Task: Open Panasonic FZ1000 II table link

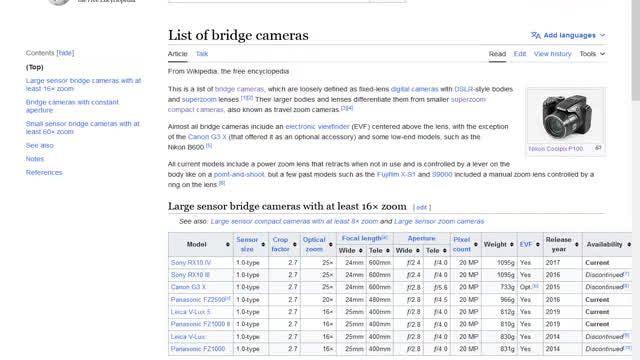Action: (x=200, y=324)
